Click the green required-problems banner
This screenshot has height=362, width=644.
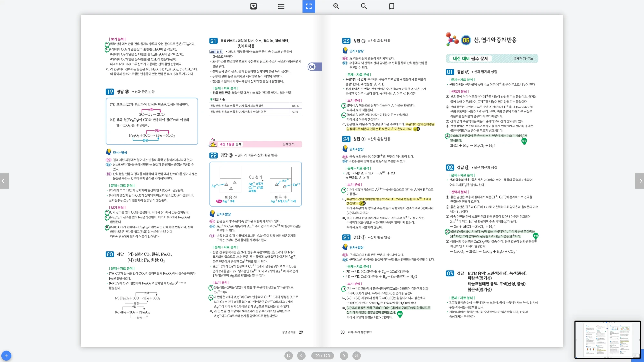[x=492, y=59]
